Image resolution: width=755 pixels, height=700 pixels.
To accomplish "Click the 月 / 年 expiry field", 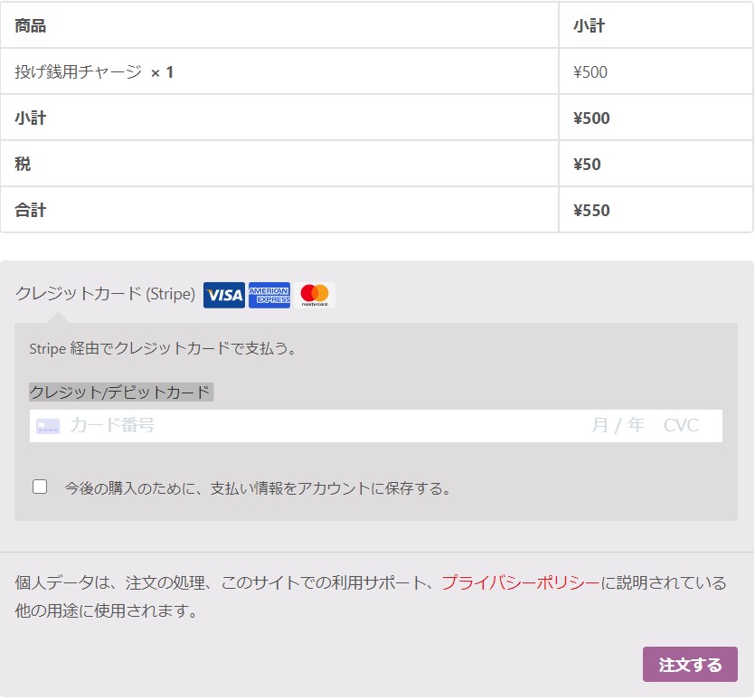I will [618, 425].
